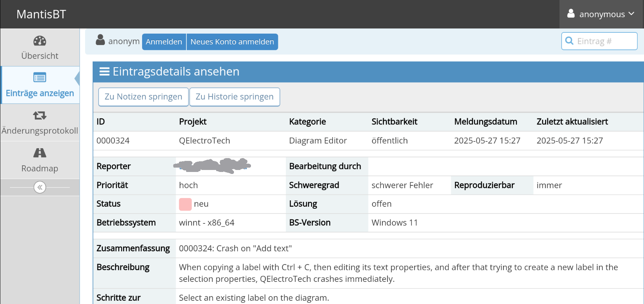
Task: Click the user avatar icon next to anonym
Action: [101, 40]
